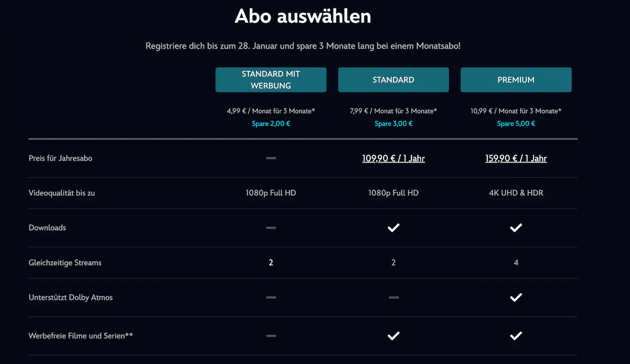
Task: Select the STANDARD MIT WERBUNG plan
Action: point(271,79)
